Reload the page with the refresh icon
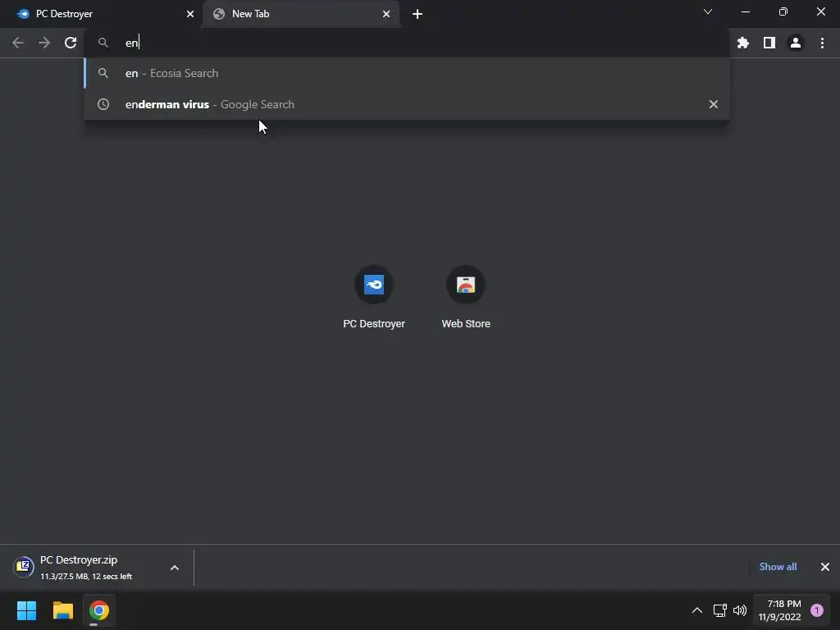This screenshot has width=840, height=630. pos(71,43)
